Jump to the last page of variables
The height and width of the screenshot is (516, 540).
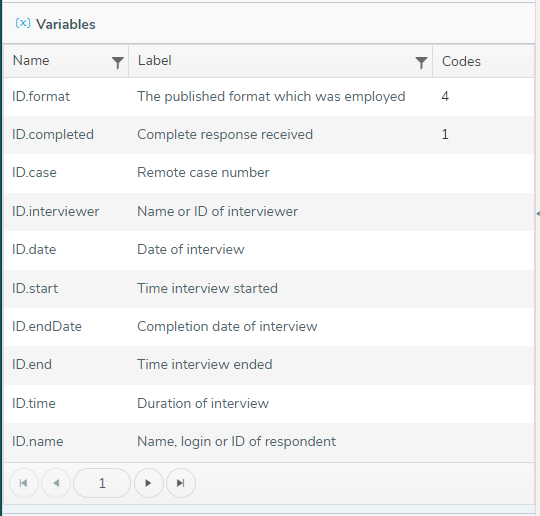(181, 483)
